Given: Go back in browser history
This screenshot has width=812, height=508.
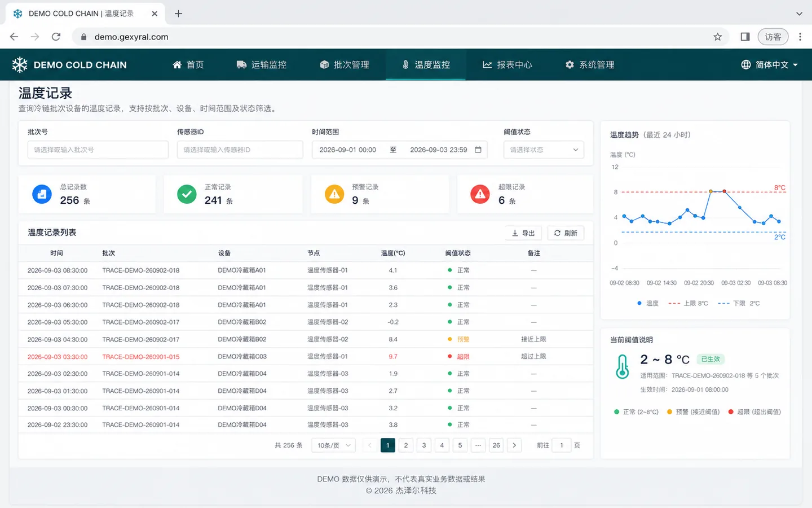Looking at the screenshot, I should pos(14,37).
